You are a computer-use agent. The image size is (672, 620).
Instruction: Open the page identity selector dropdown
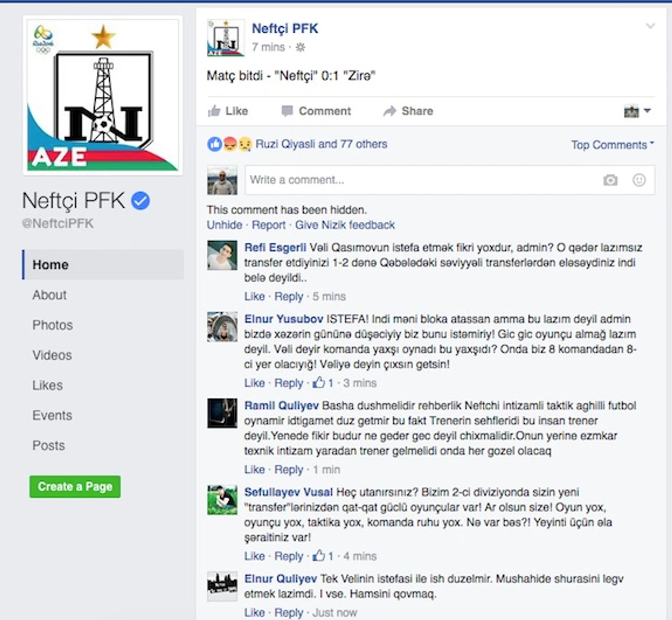[637, 111]
